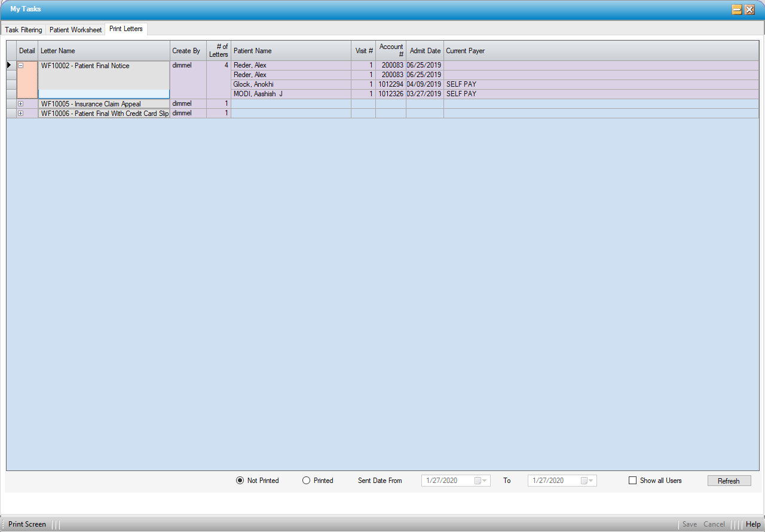Click Print Screen in the status bar
The width and height of the screenshot is (765, 532).
tap(27, 524)
